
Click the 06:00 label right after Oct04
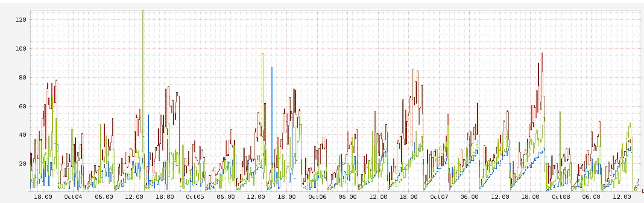tap(104, 197)
